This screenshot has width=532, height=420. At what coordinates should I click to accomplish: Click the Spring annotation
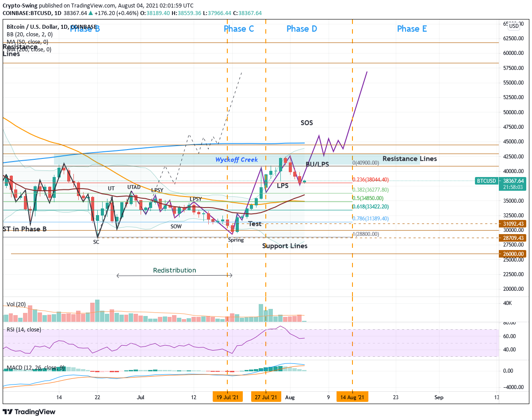(236, 240)
